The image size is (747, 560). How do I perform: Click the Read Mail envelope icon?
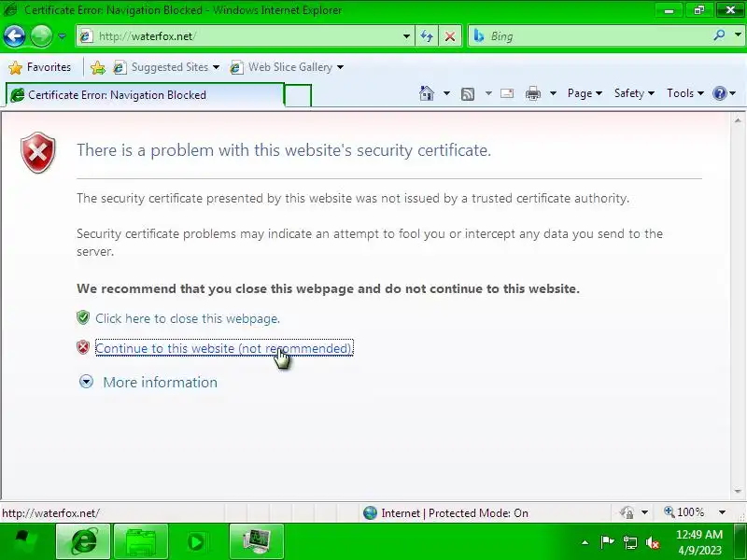click(x=507, y=93)
